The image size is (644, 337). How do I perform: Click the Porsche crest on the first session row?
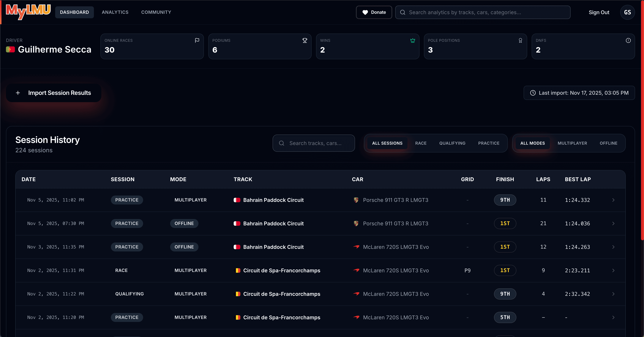click(x=356, y=200)
